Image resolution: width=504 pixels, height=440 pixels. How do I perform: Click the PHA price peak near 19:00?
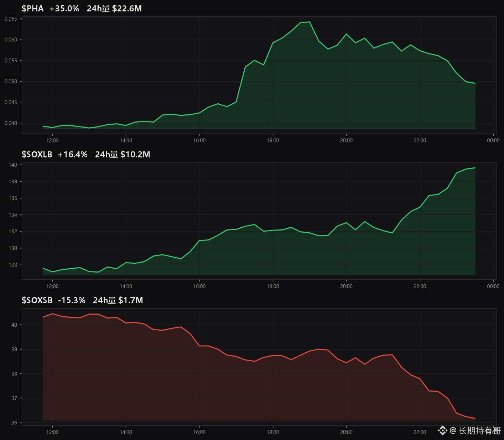310,22
